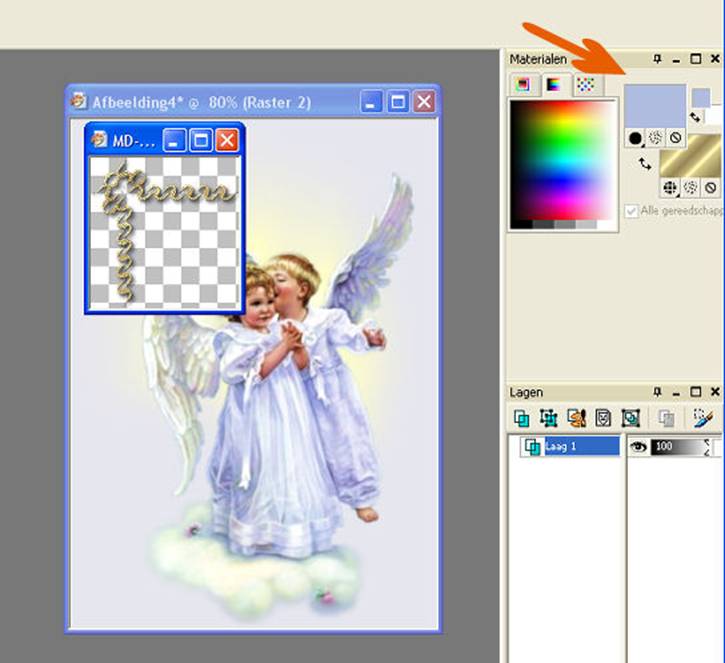This screenshot has height=663, width=725.
Task: Close the Afbeelding4 image window
Action: (x=424, y=102)
